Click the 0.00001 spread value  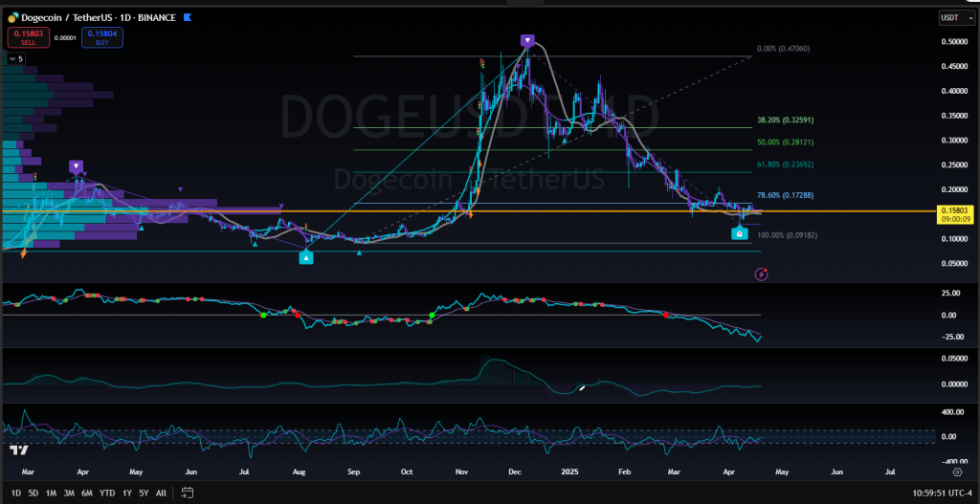pyautogui.click(x=66, y=38)
